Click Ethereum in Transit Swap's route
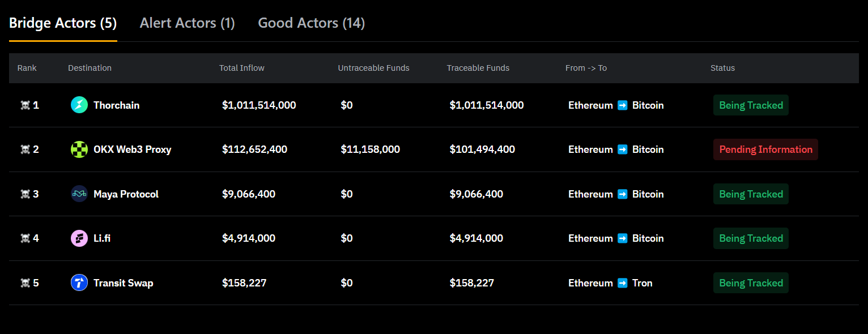Viewport: 868px width, 334px height. (x=590, y=283)
